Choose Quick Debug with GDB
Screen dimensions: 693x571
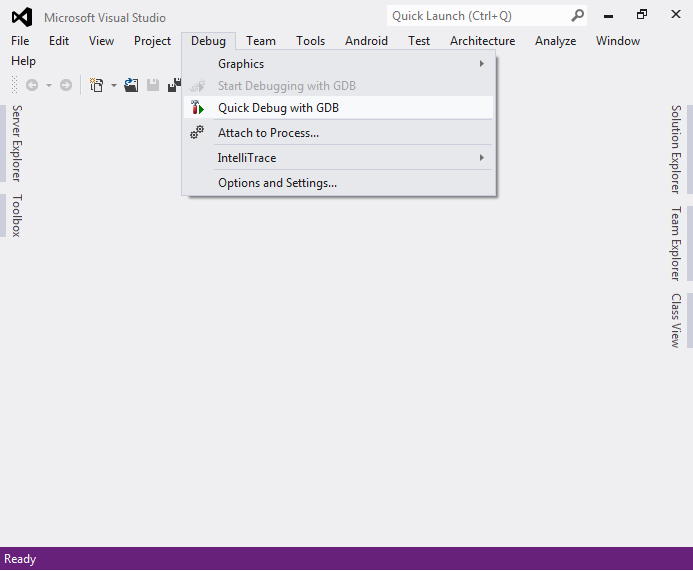tap(339, 108)
